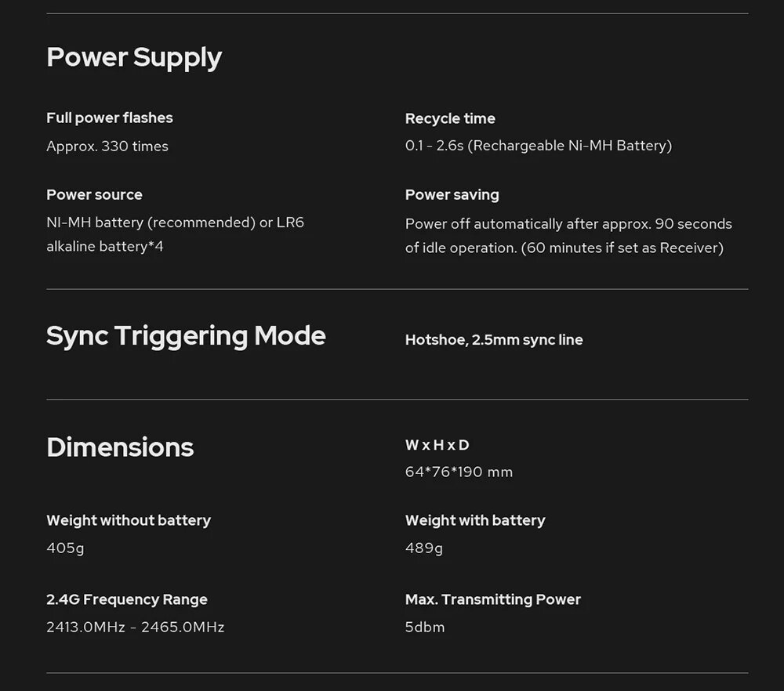The height and width of the screenshot is (691, 784).
Task: Click the 0.1 - 2.6s recycle time value
Action: [539, 146]
